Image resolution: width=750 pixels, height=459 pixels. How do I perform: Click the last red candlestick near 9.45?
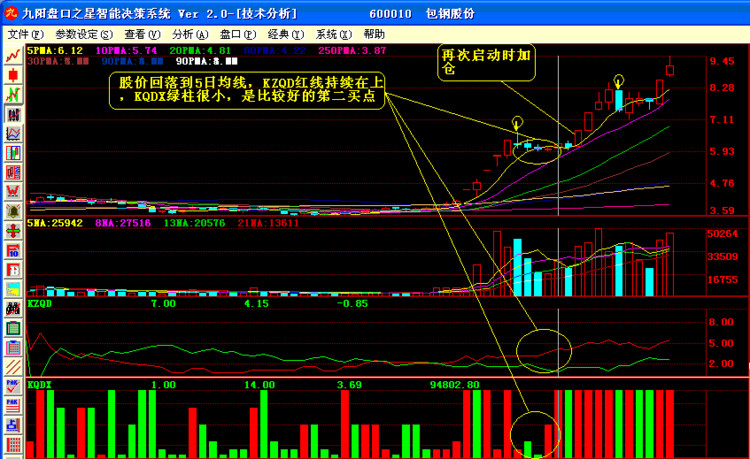pos(670,68)
